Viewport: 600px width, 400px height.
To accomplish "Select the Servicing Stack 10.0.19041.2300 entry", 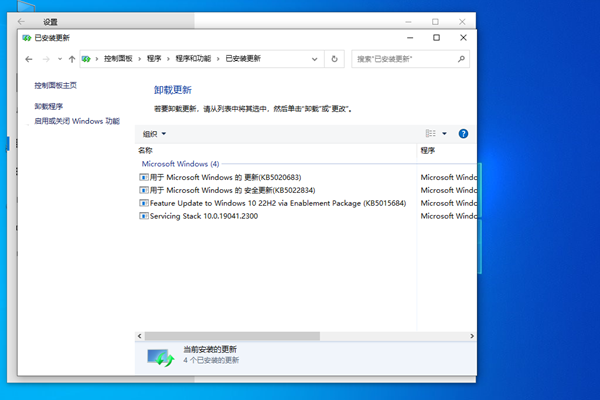I will [x=196, y=216].
